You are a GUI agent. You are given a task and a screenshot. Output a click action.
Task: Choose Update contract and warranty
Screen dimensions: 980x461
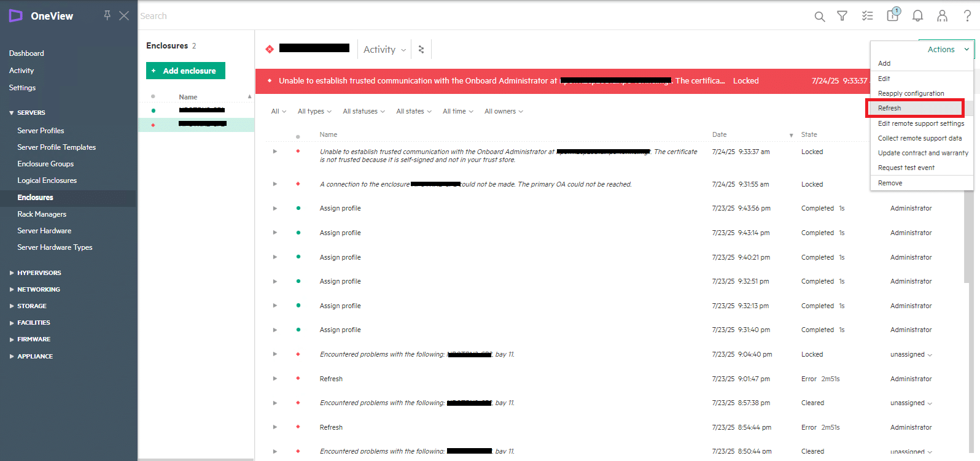tap(922, 153)
